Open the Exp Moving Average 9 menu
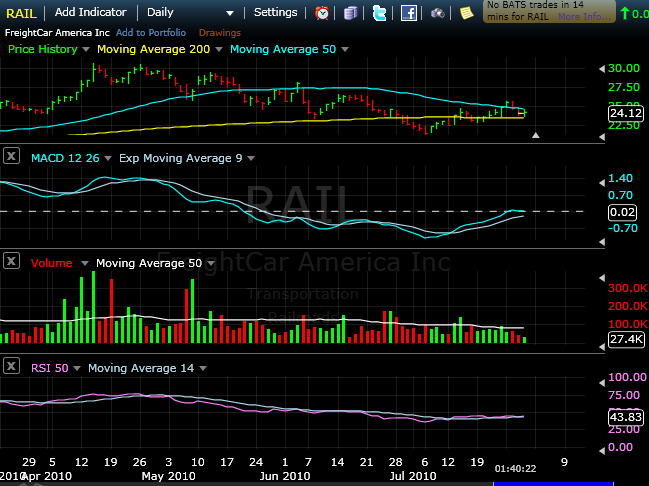This screenshot has width=649, height=486. (248, 158)
